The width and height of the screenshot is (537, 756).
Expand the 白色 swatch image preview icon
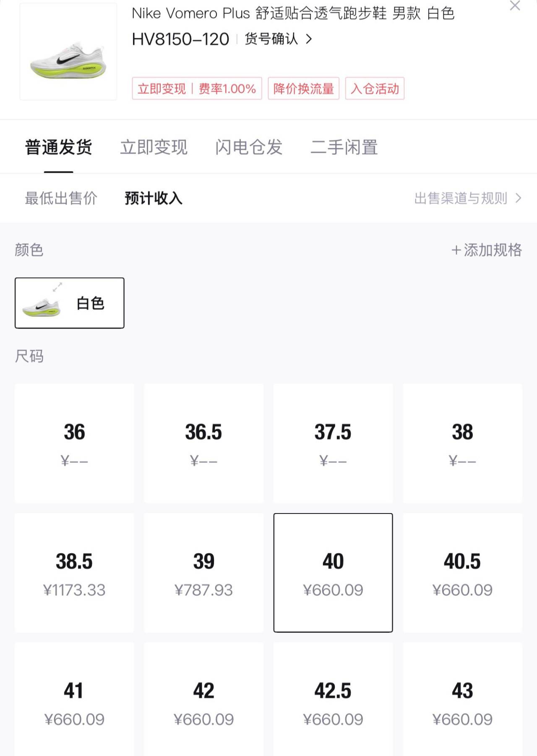[57, 287]
